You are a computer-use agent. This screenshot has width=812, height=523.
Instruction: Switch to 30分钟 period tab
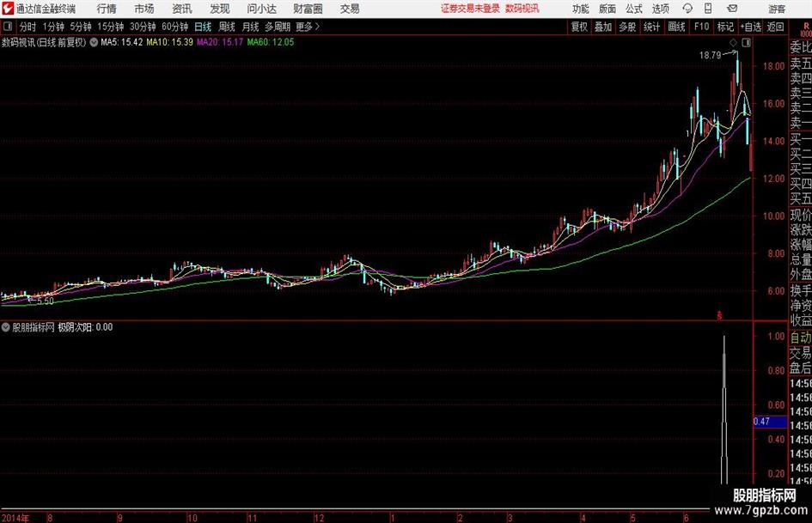point(143,27)
